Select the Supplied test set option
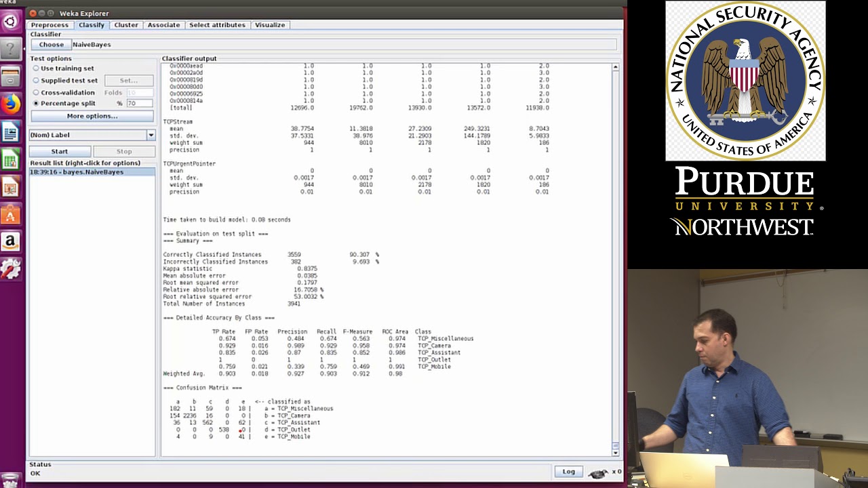Image resolution: width=868 pixels, height=488 pixels. pyautogui.click(x=66, y=81)
